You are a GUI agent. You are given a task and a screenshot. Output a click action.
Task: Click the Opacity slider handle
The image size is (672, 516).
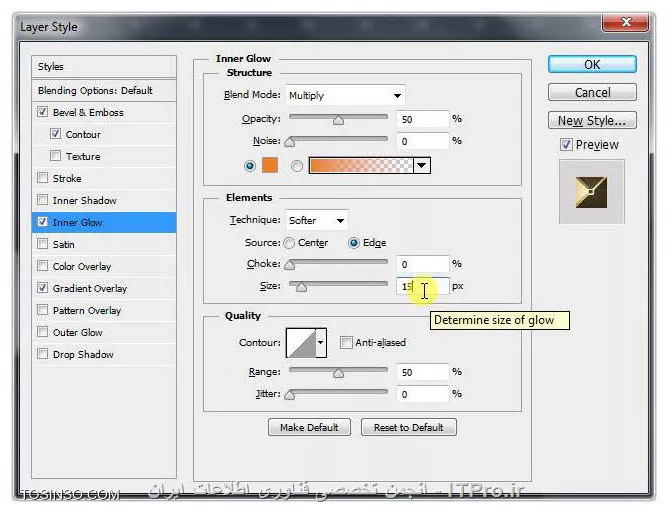[x=338, y=121]
